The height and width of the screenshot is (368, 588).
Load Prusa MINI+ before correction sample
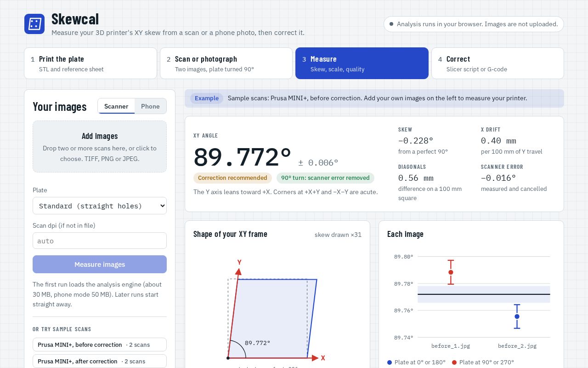pyautogui.click(x=100, y=345)
